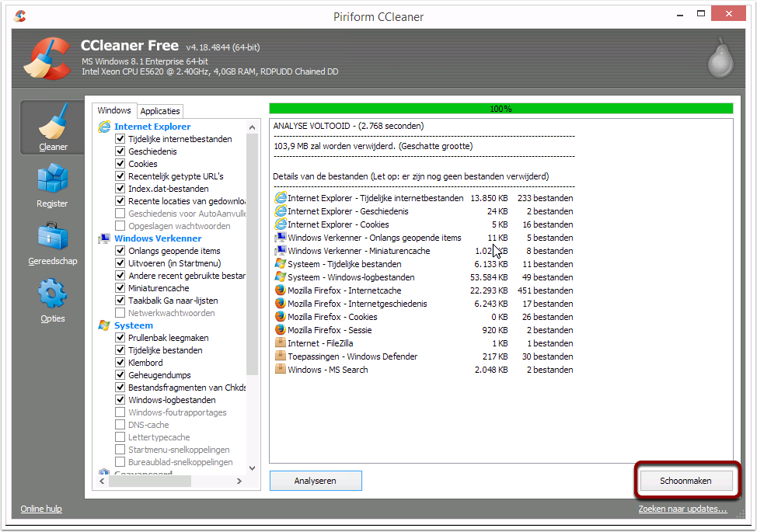Viewport: 757px width, 532px height.
Task: Click the Piriform pear icon
Action: pyautogui.click(x=720, y=58)
